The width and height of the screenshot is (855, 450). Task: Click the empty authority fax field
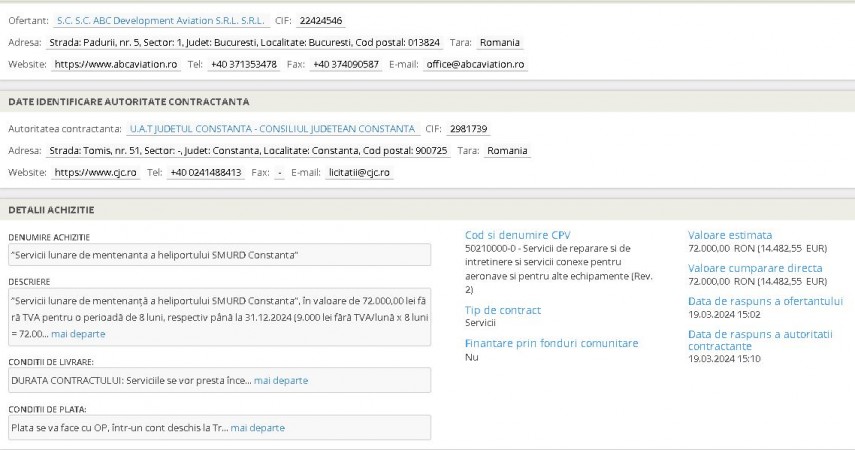279,172
